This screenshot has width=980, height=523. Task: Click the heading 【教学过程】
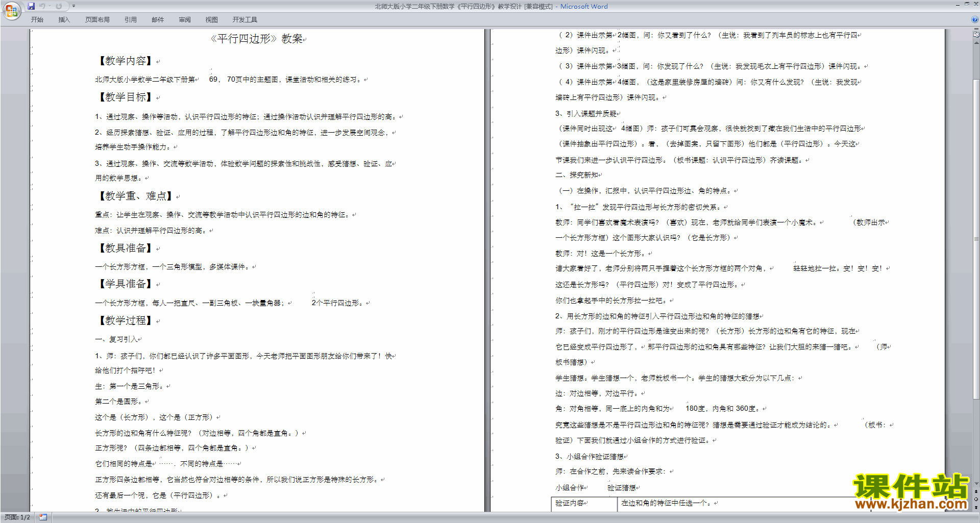pyautogui.click(x=126, y=320)
